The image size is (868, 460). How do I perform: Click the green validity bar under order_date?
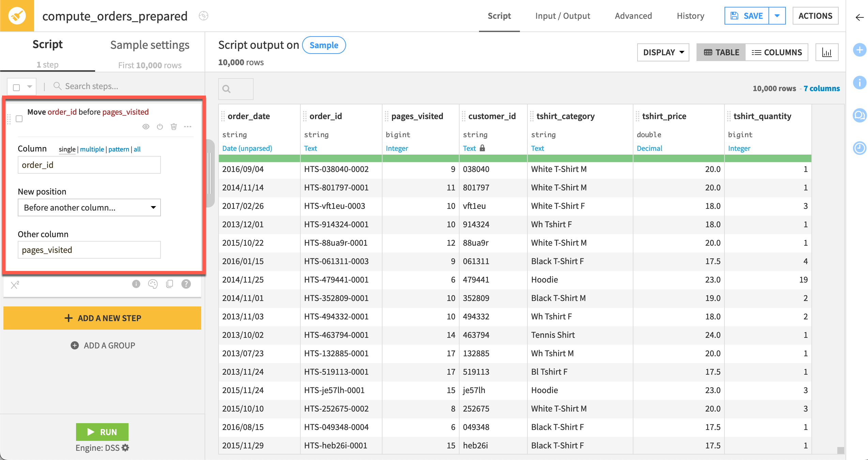[x=259, y=158]
